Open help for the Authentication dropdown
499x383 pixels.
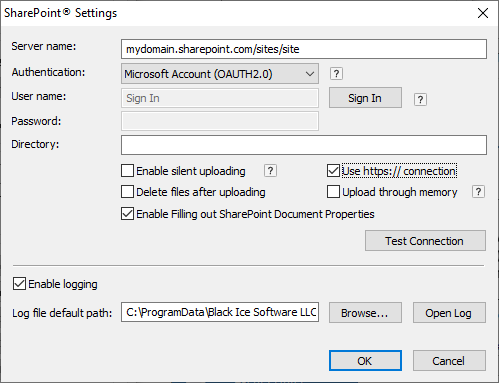pyautogui.click(x=336, y=74)
